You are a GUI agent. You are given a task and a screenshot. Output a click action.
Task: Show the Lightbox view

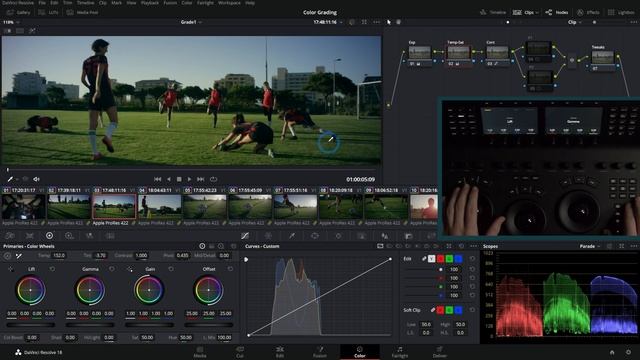(621, 13)
